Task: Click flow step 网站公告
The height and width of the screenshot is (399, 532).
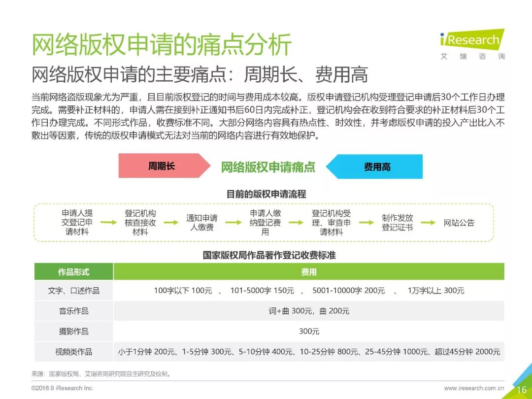Action: [x=459, y=223]
